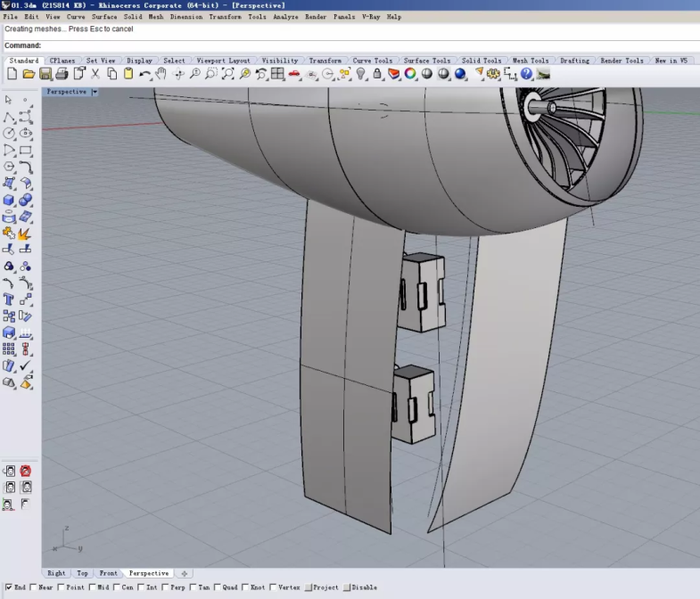Open the Analyze menu
Viewport: 700px width, 599px height.
click(x=285, y=17)
